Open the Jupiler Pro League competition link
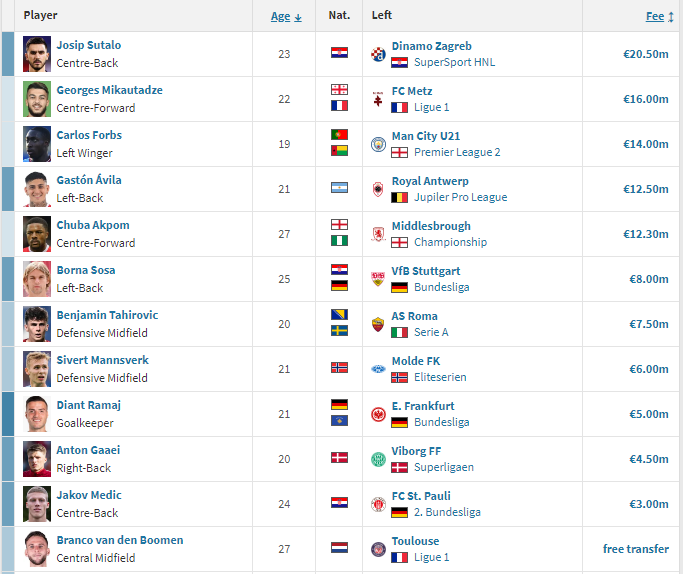The height and width of the screenshot is (574, 683). pos(461,197)
